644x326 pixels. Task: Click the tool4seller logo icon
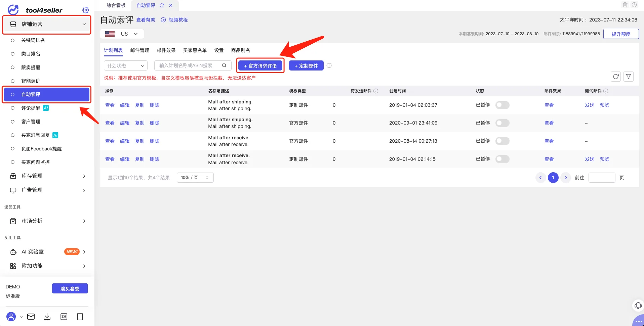[13, 10]
